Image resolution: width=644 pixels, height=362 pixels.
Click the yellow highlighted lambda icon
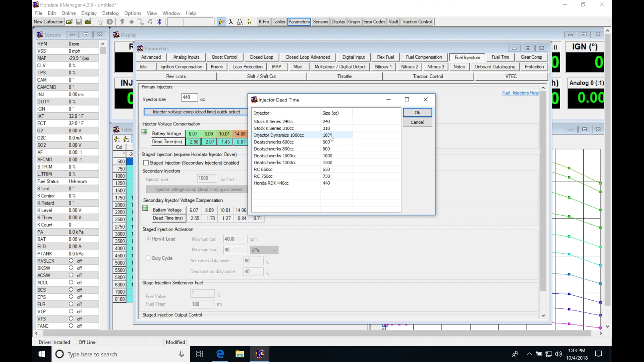pyautogui.click(x=249, y=21)
